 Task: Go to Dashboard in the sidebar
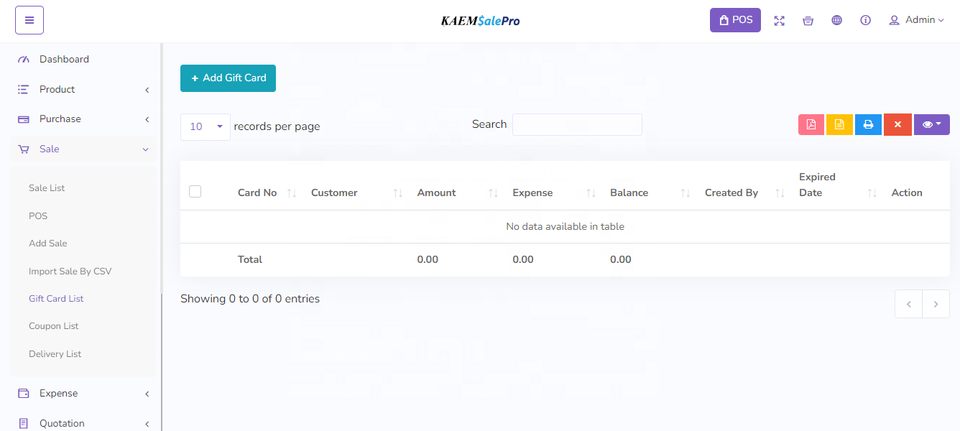pyautogui.click(x=64, y=60)
